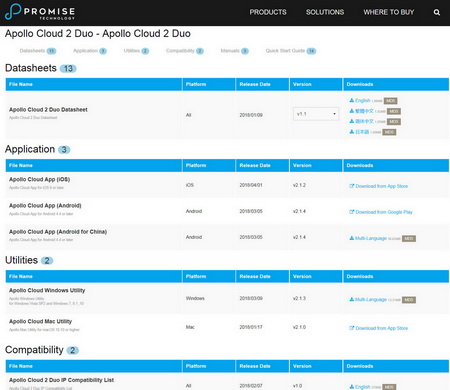Click 'Apollo Cloud App (iOS)' file name
Screen dimensions: 450x390
tap(40, 179)
